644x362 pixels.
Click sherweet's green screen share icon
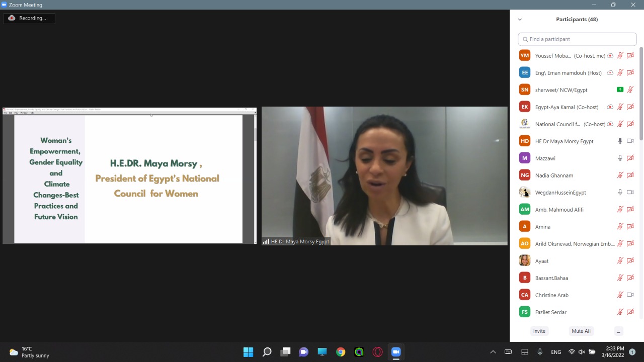click(620, 90)
